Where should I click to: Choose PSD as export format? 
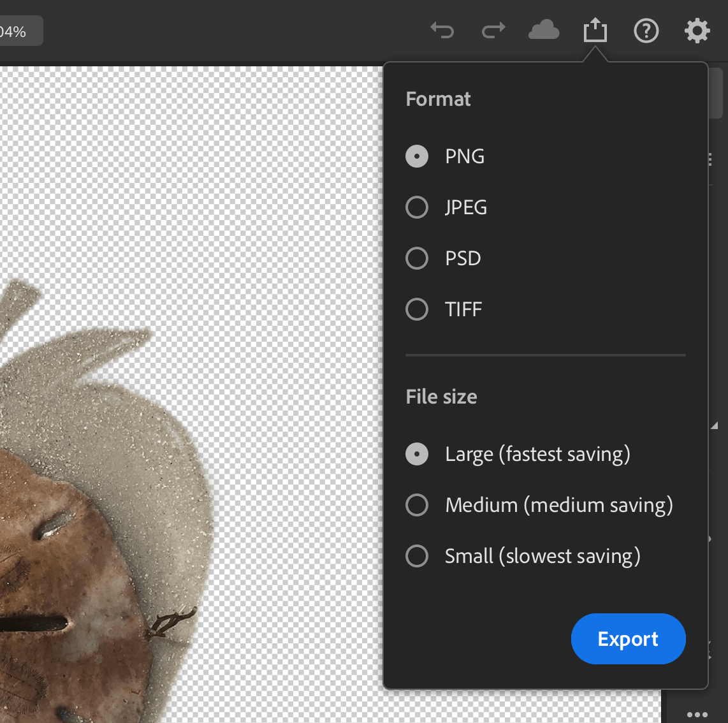417,258
